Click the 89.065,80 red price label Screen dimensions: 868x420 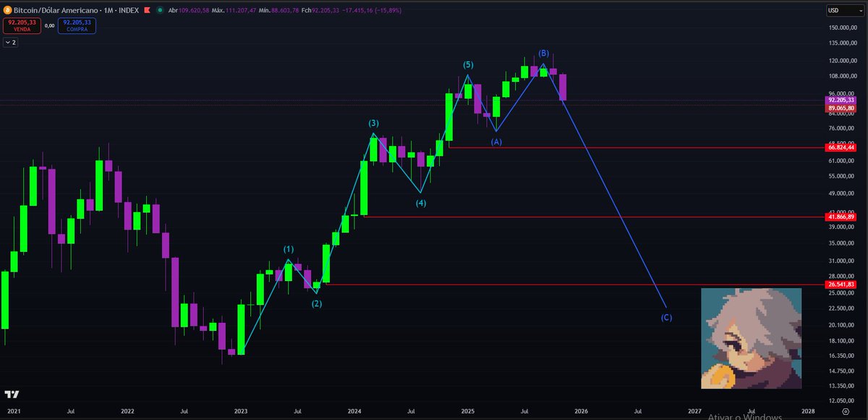pyautogui.click(x=842, y=108)
